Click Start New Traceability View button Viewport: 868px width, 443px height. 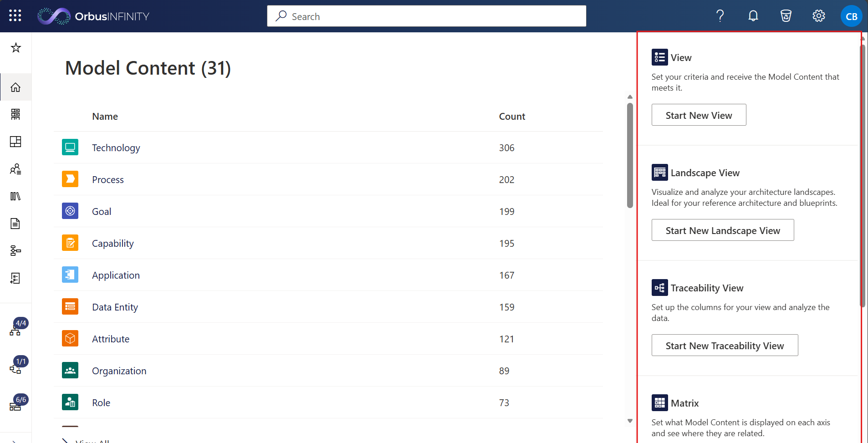click(x=725, y=346)
